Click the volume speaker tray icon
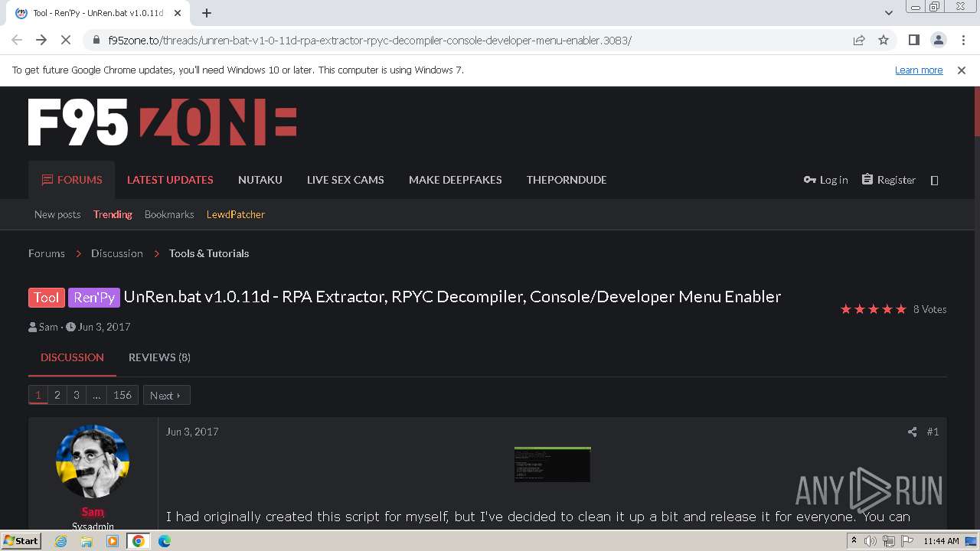This screenshot has height=551, width=980. (871, 541)
